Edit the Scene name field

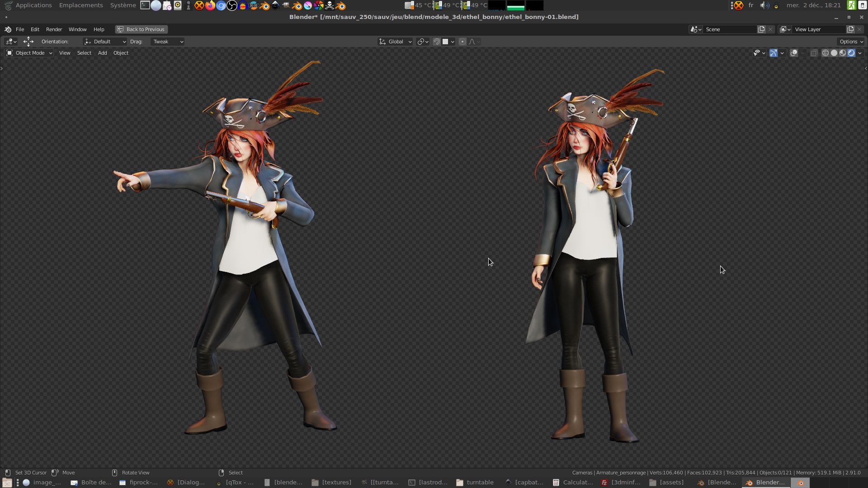click(730, 29)
